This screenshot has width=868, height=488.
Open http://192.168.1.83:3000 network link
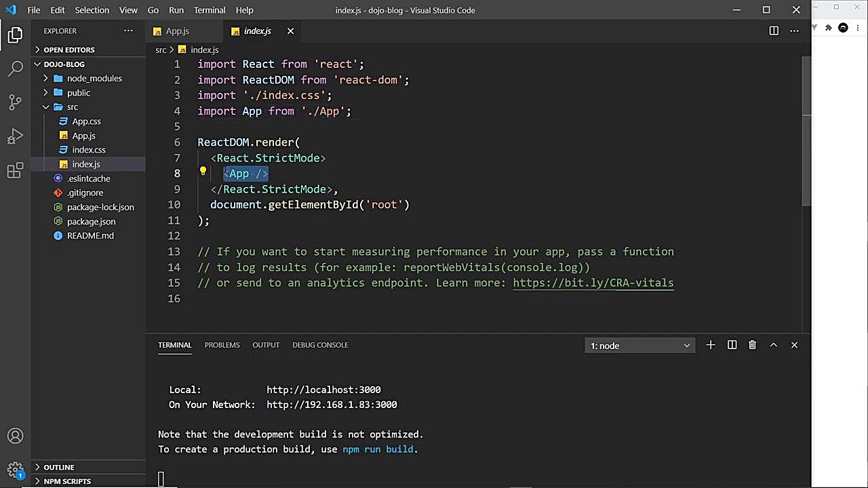332,405
